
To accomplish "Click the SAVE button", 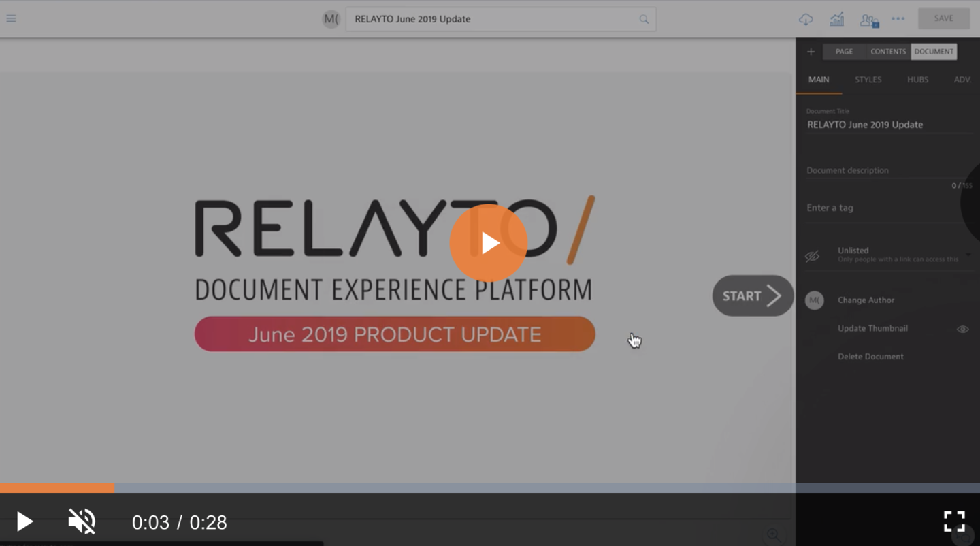I will coord(943,18).
